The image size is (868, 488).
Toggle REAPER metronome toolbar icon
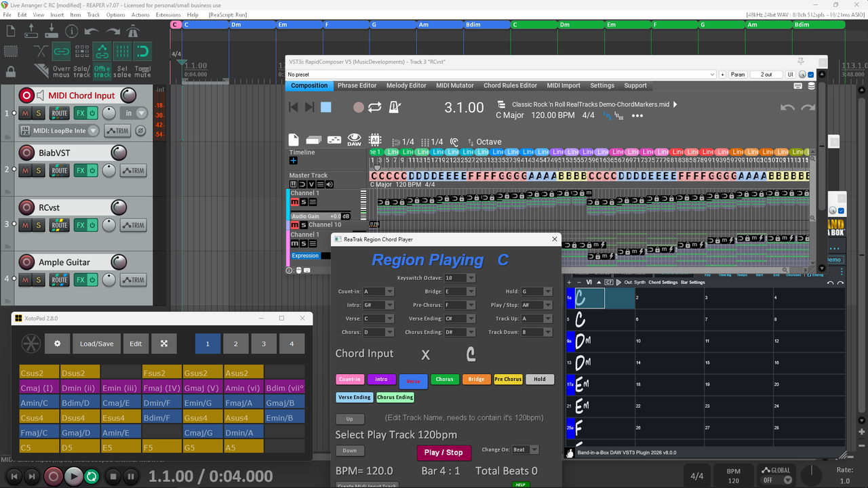[x=133, y=31]
